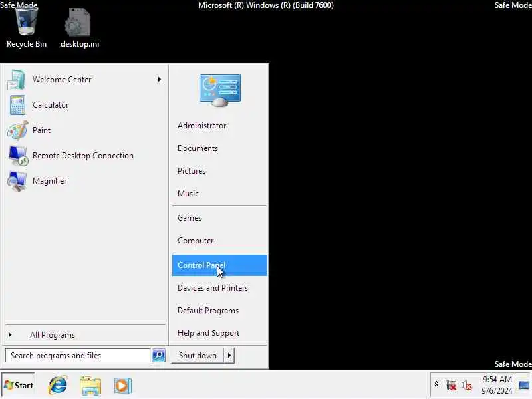Click the Start button
532x399 pixels.
[19, 385]
